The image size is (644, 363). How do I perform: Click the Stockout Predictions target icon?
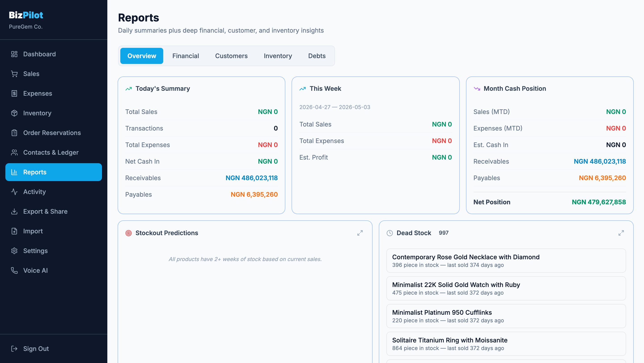pyautogui.click(x=129, y=233)
